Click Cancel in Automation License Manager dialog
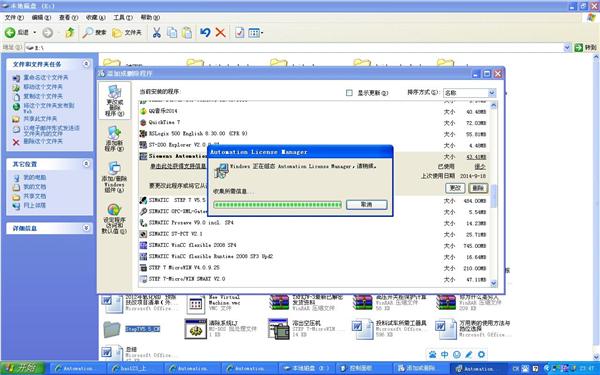 point(367,204)
